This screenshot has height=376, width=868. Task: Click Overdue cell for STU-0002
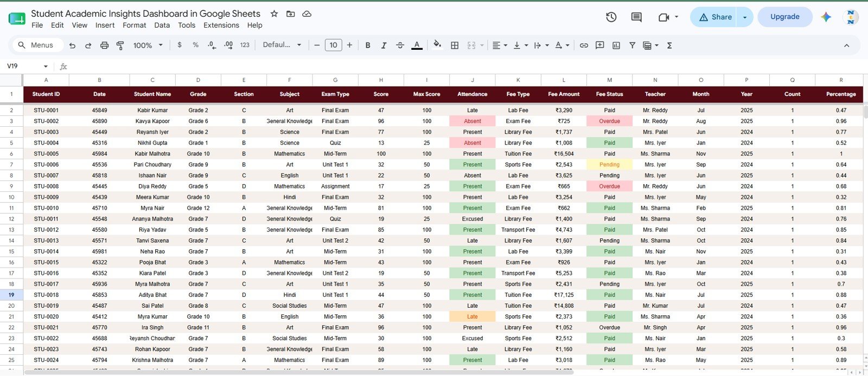[610, 121]
